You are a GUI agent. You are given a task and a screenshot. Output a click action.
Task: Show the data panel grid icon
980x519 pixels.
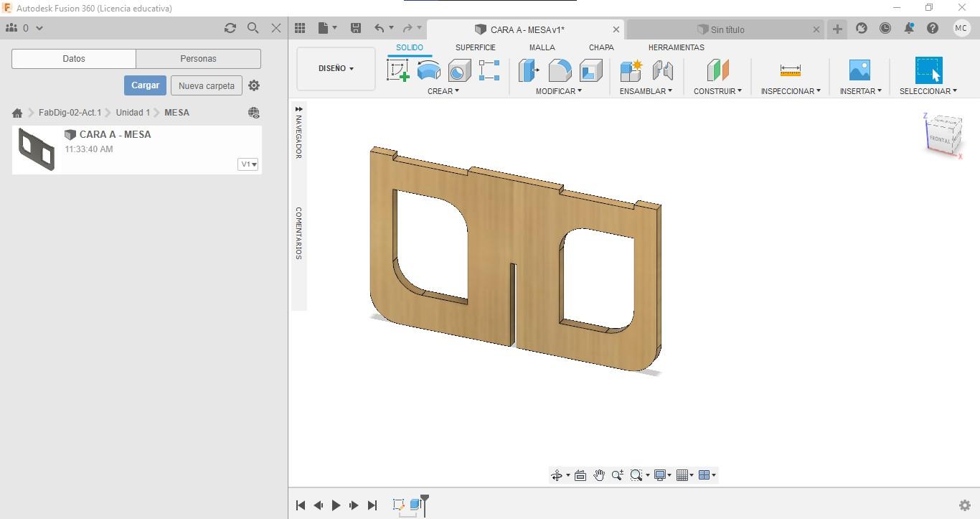pyautogui.click(x=300, y=28)
